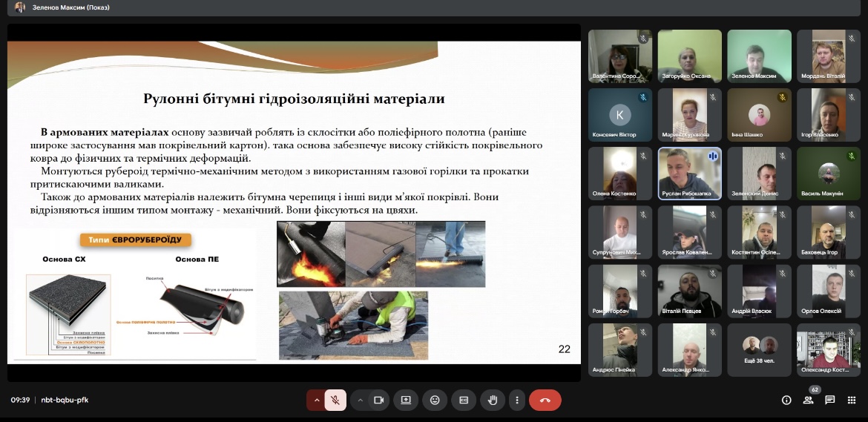
Task: Raise your hand in the meeting
Action: coord(493,400)
